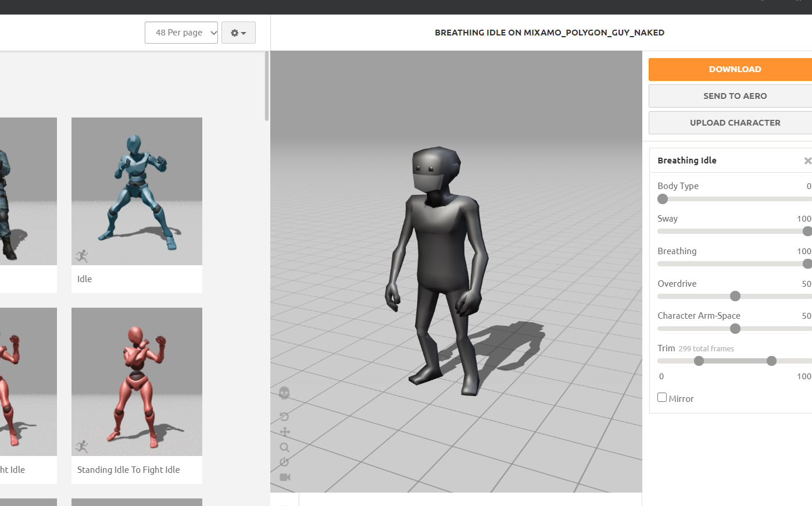Viewport: 812px width, 506px height.
Task: Click the Trim end handle
Action: tap(772, 361)
